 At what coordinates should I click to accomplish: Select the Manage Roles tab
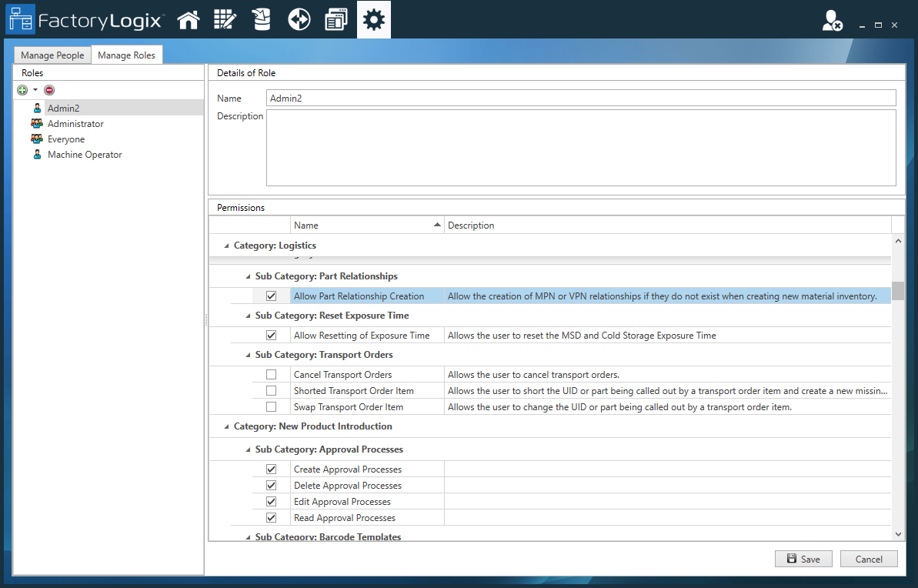click(x=127, y=55)
